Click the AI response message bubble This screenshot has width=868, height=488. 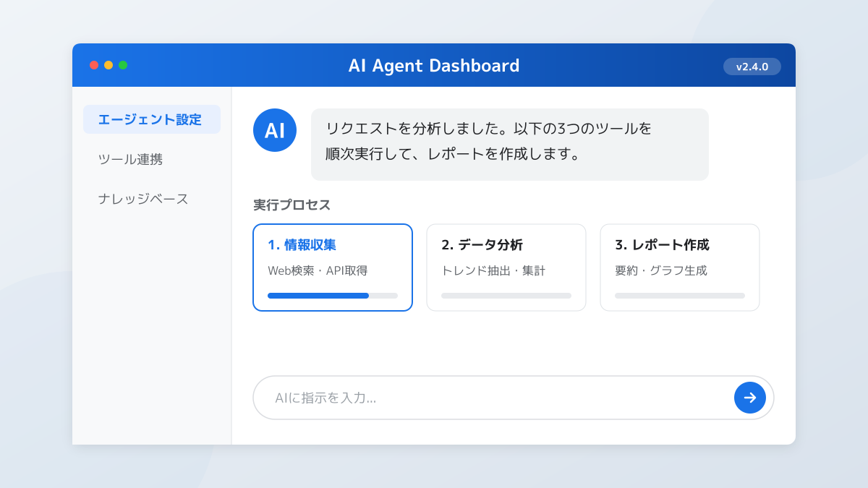509,145
